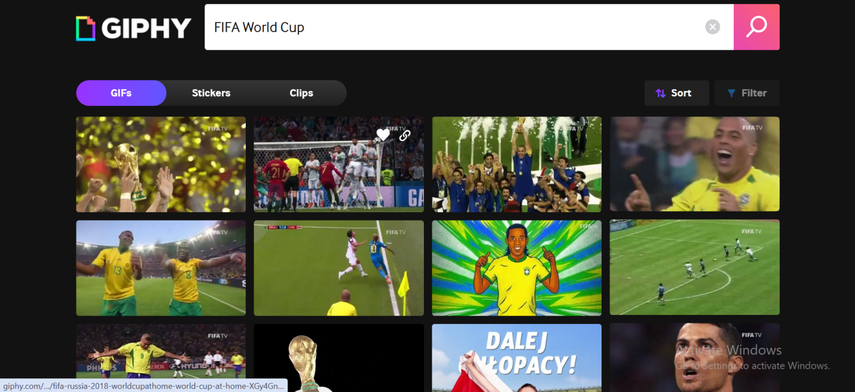Switch to the Stickers tab
This screenshot has height=392, width=855.
(211, 93)
